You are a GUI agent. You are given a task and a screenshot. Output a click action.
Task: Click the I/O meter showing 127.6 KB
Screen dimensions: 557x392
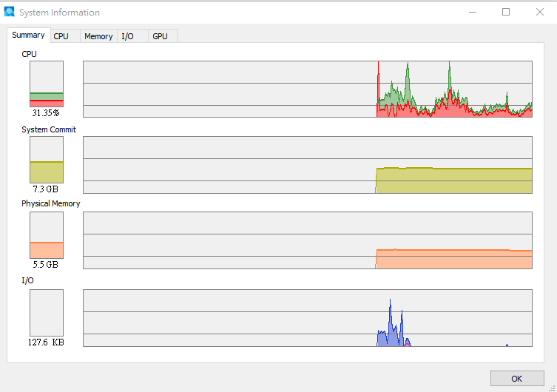click(47, 313)
